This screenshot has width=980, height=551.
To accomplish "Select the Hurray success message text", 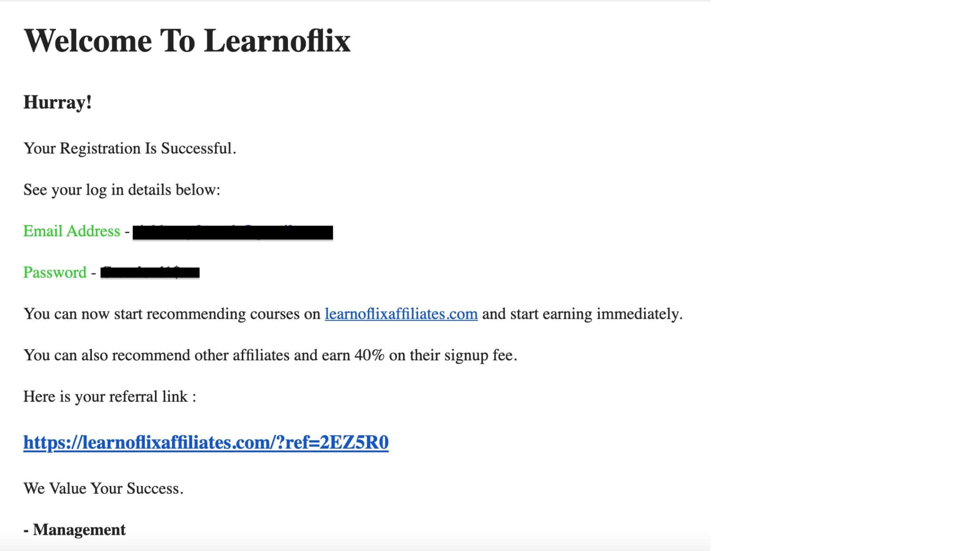I will tap(57, 102).
